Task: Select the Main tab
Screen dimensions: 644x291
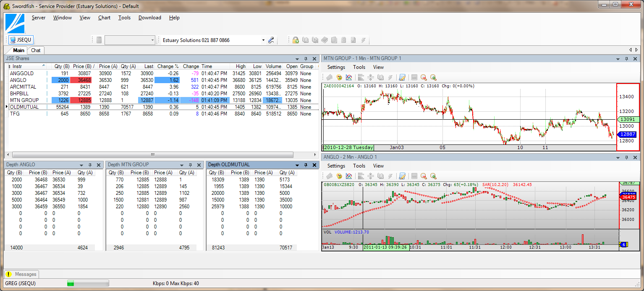Action: [18, 50]
